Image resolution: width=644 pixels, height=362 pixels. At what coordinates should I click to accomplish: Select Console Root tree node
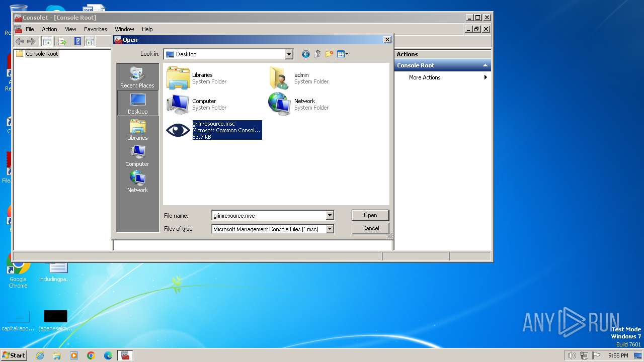42,54
